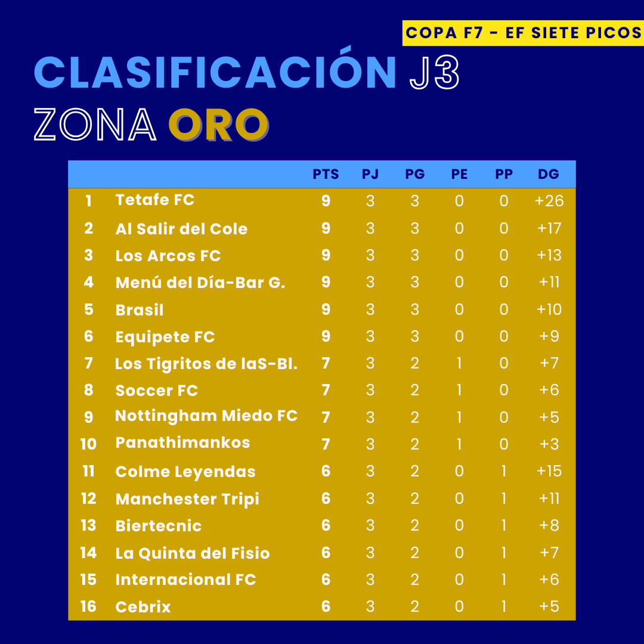Image resolution: width=644 pixels, height=644 pixels.
Task: Select the Brasil team name
Action: pos(140,310)
